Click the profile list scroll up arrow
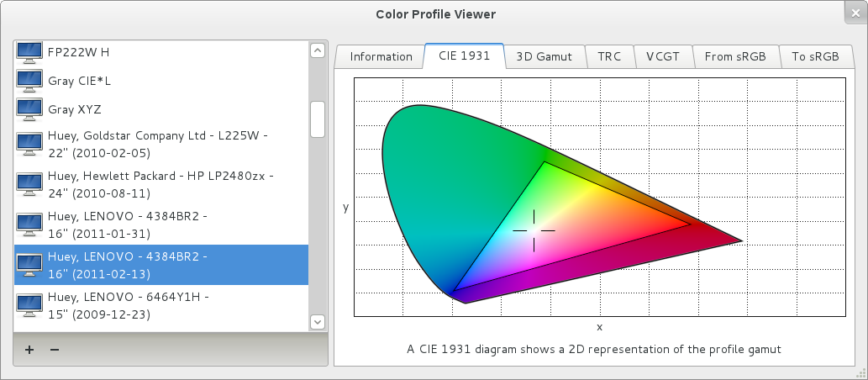This screenshot has width=868, height=380. pyautogui.click(x=317, y=50)
